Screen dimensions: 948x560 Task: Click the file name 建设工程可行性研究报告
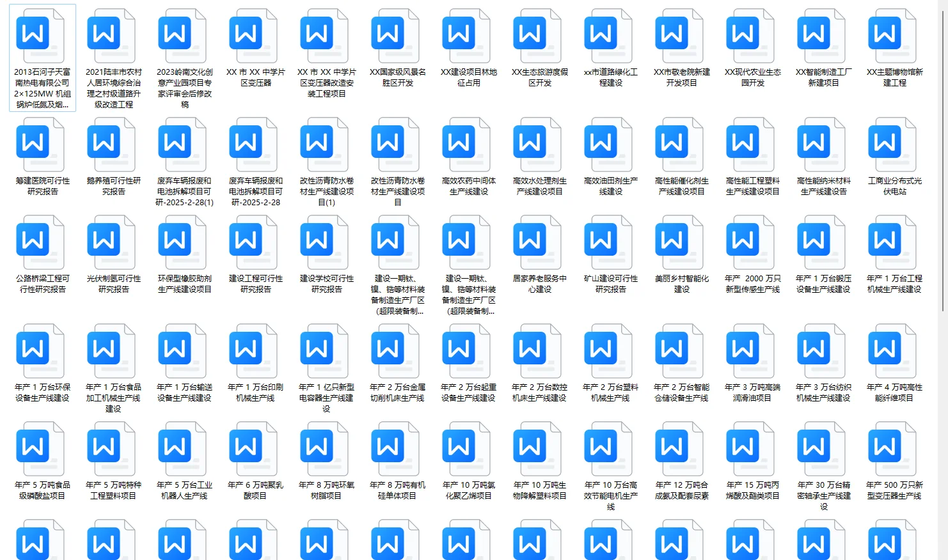[256, 284]
